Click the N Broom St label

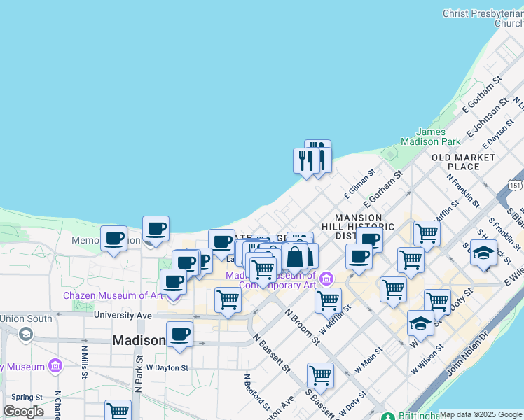pos(303,326)
